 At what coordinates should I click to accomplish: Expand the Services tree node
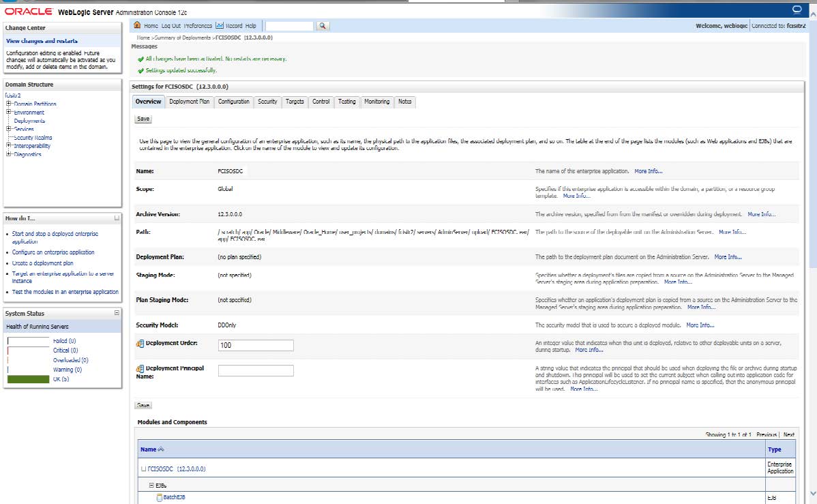tap(8, 129)
